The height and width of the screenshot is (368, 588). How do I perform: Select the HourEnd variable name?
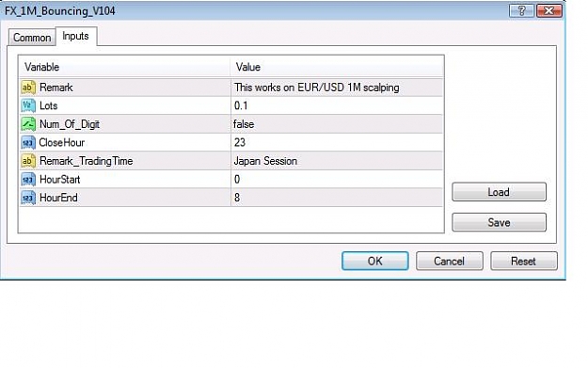pos(59,198)
